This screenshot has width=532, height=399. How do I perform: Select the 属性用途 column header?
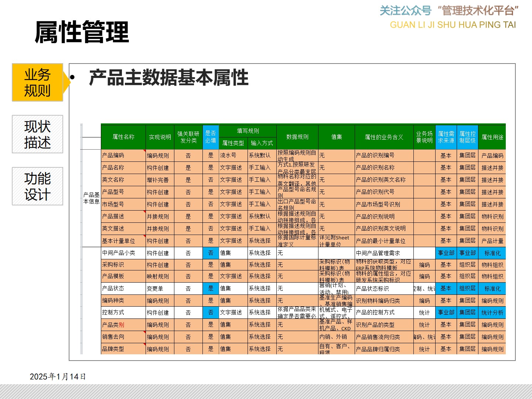[x=492, y=137]
